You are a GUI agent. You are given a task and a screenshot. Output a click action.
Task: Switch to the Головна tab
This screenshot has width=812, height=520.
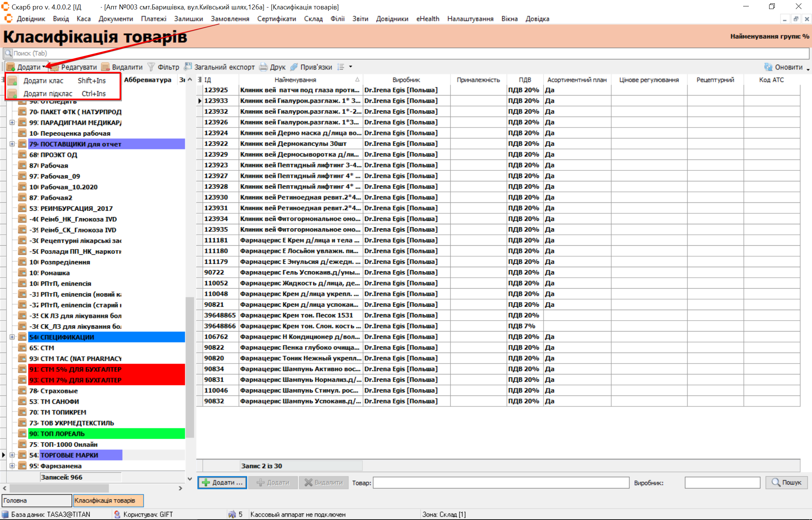pyautogui.click(x=36, y=500)
